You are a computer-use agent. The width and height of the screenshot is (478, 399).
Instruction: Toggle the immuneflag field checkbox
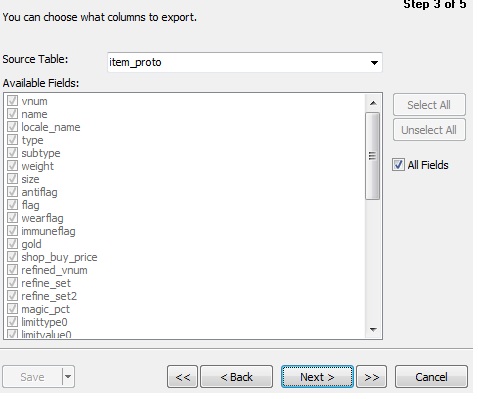[x=12, y=231]
